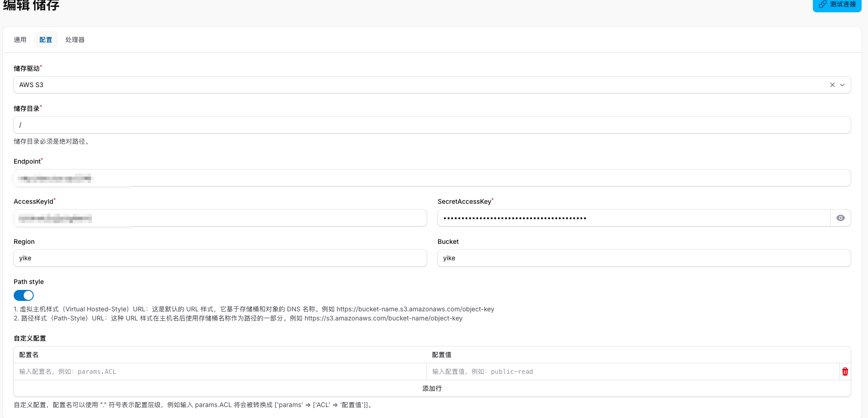
Task: Show the SecretAccessKey with the eye icon
Action: pos(840,218)
